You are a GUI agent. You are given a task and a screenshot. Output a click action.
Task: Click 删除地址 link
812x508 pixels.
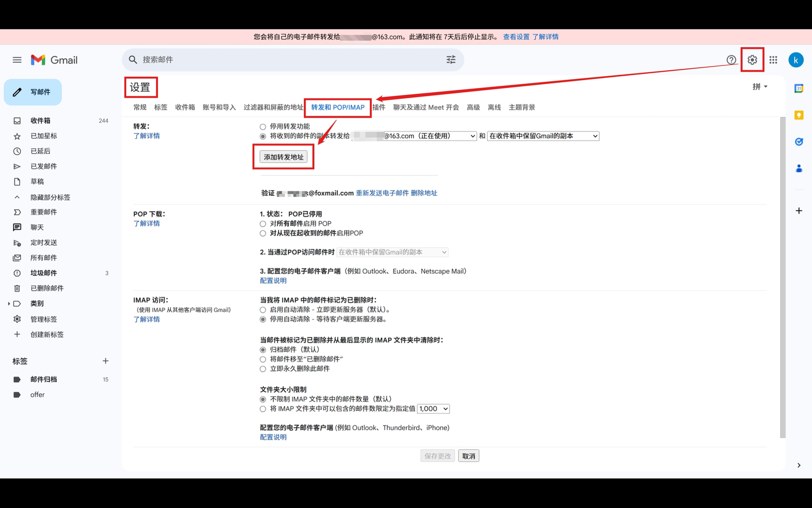pyautogui.click(x=424, y=193)
